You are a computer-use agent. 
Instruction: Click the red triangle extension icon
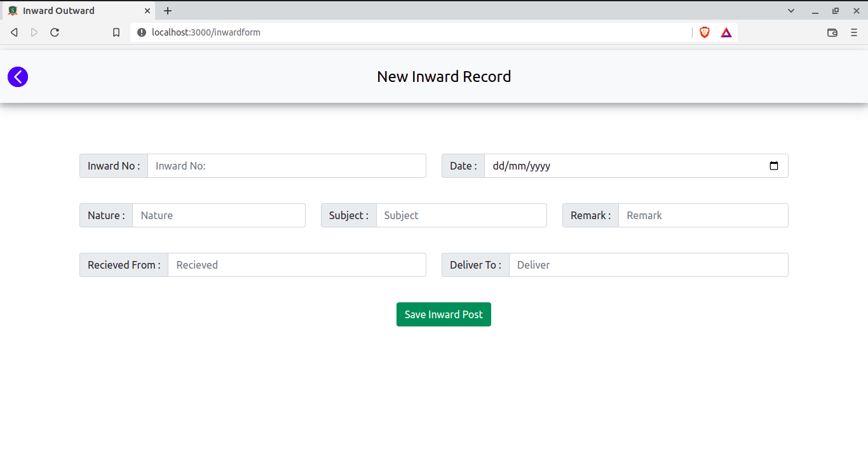click(726, 32)
